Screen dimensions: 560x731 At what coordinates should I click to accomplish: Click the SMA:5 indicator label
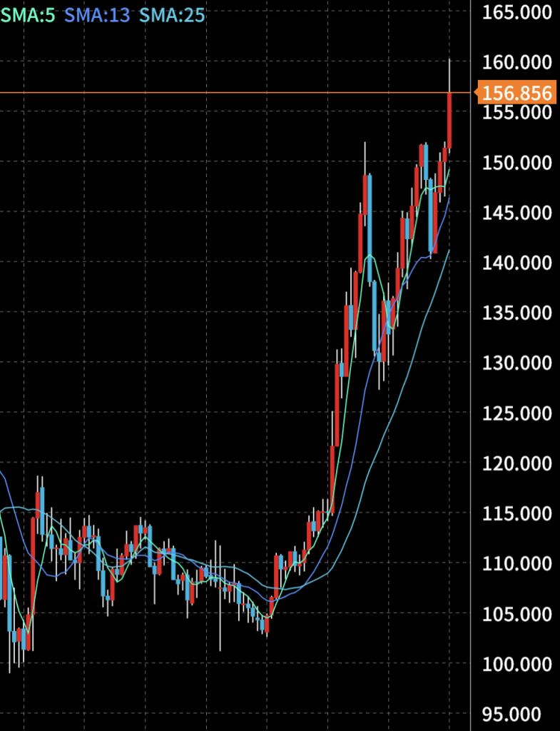coord(28,16)
